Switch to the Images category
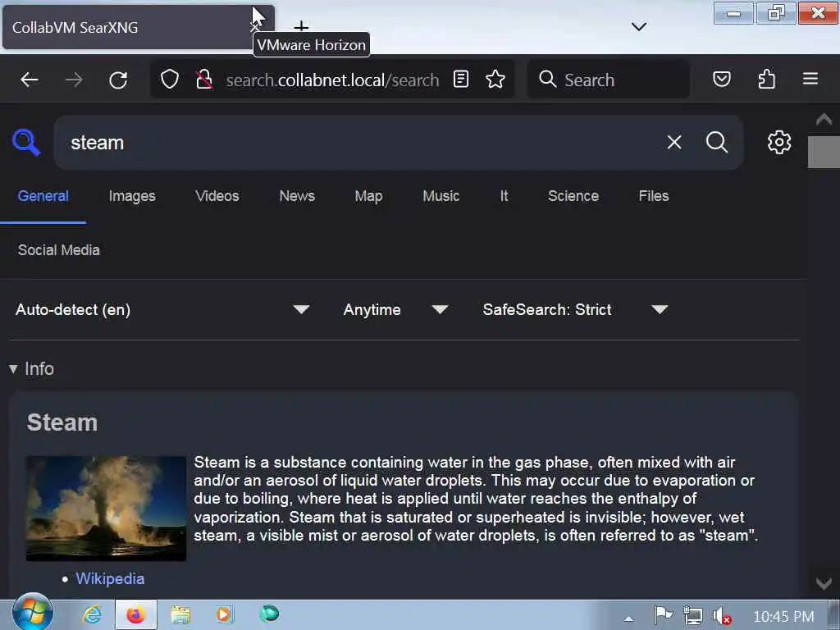 (132, 196)
